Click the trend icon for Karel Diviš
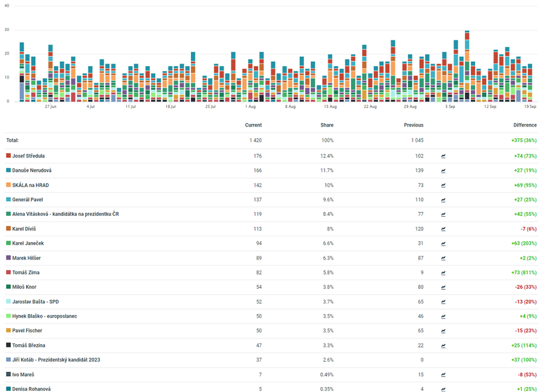The width and height of the screenshot is (543, 392). [x=444, y=229]
